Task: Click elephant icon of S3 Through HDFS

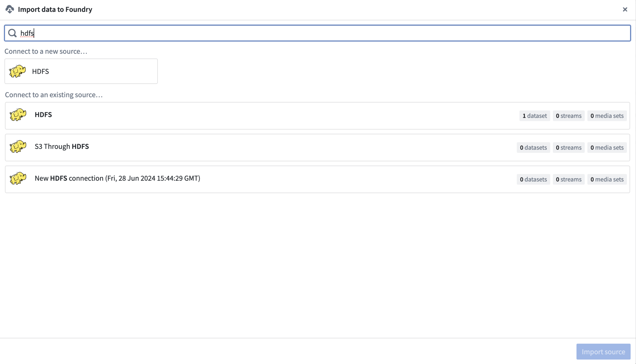Action: (18, 147)
